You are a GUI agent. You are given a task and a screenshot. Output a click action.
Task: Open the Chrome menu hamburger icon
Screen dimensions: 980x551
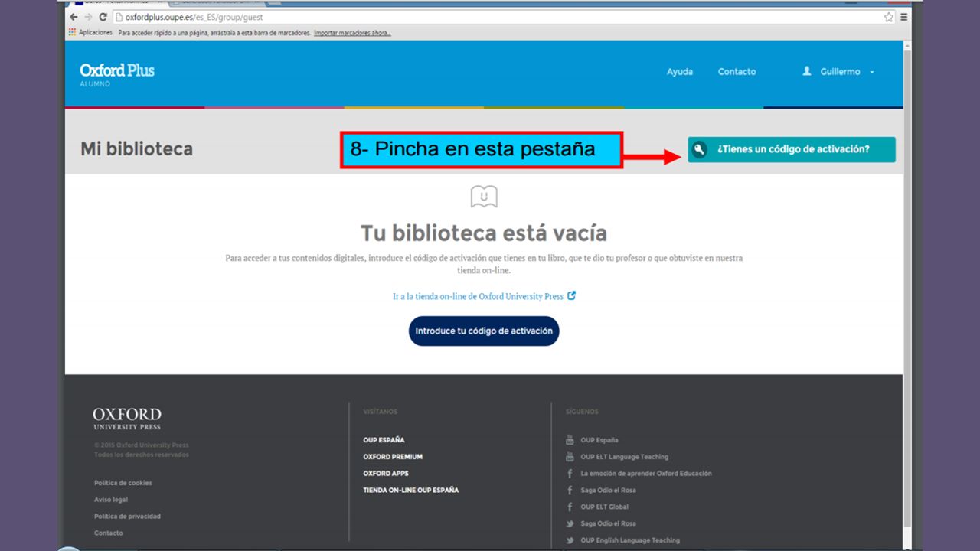[904, 17]
